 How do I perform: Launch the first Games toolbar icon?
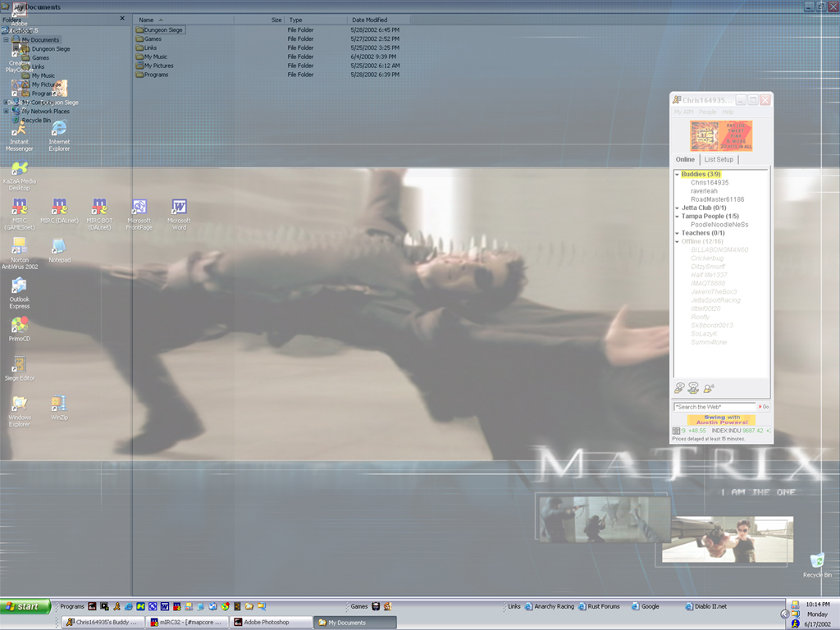tap(376, 606)
